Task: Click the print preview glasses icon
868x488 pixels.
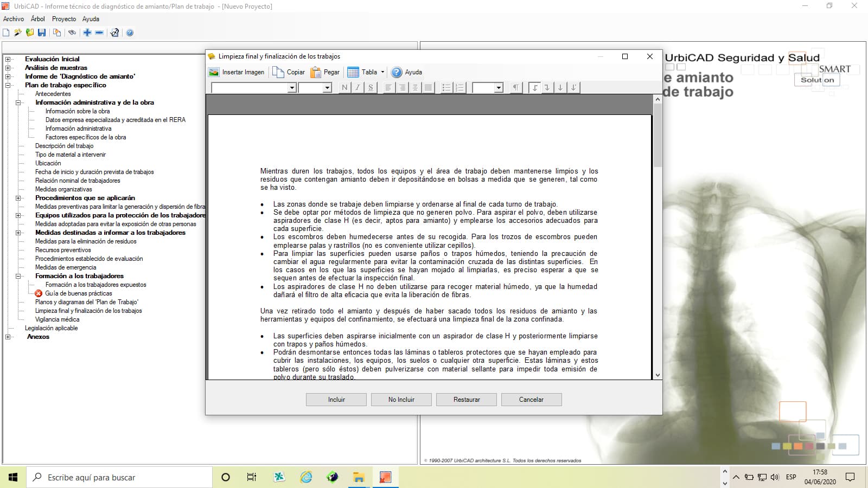Action: click(114, 33)
